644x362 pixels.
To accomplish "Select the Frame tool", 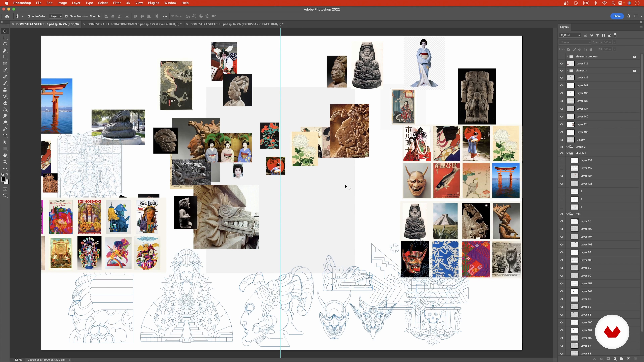I will point(5,64).
